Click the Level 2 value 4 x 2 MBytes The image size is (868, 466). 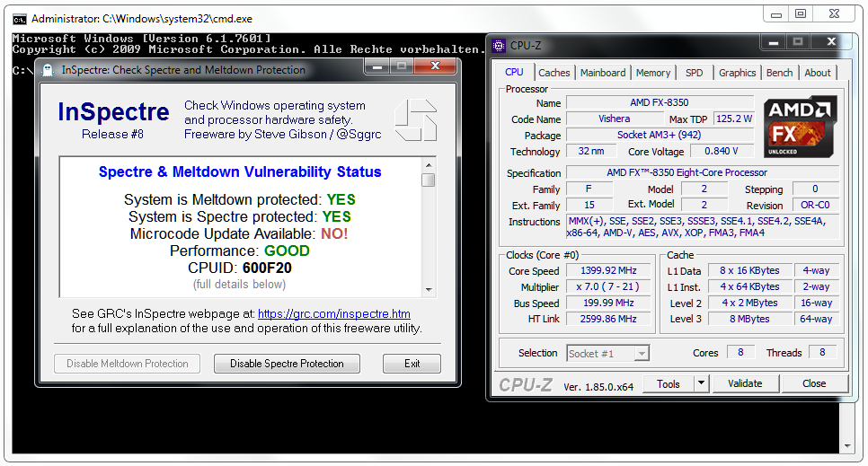750,303
